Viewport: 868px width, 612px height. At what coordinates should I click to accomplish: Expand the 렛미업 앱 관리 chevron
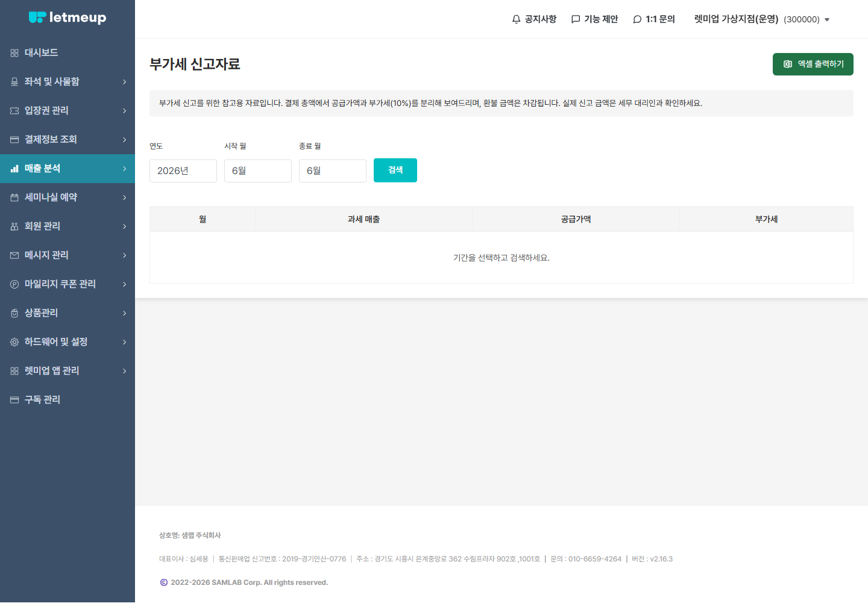click(x=125, y=371)
